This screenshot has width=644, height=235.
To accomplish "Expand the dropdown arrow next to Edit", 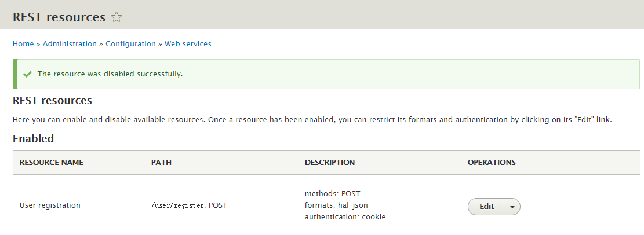I will (x=513, y=207).
